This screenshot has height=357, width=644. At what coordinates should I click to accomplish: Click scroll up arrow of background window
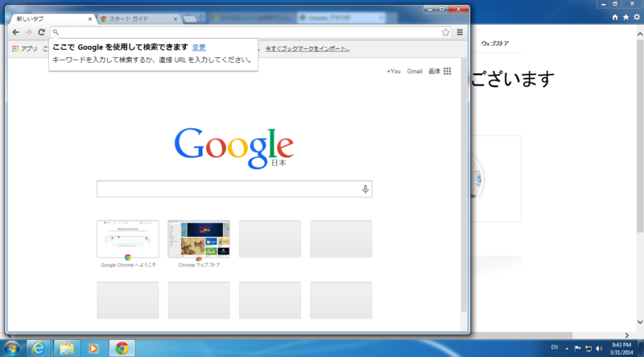click(640, 35)
